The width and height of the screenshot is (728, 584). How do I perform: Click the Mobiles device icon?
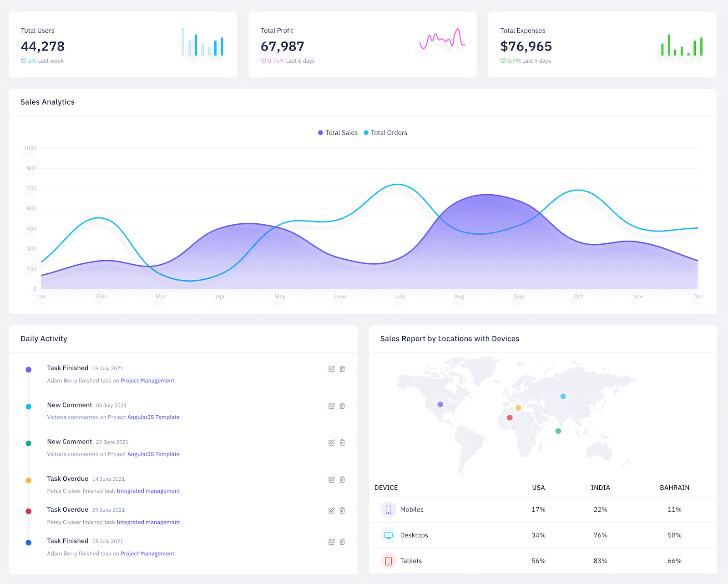coord(388,510)
